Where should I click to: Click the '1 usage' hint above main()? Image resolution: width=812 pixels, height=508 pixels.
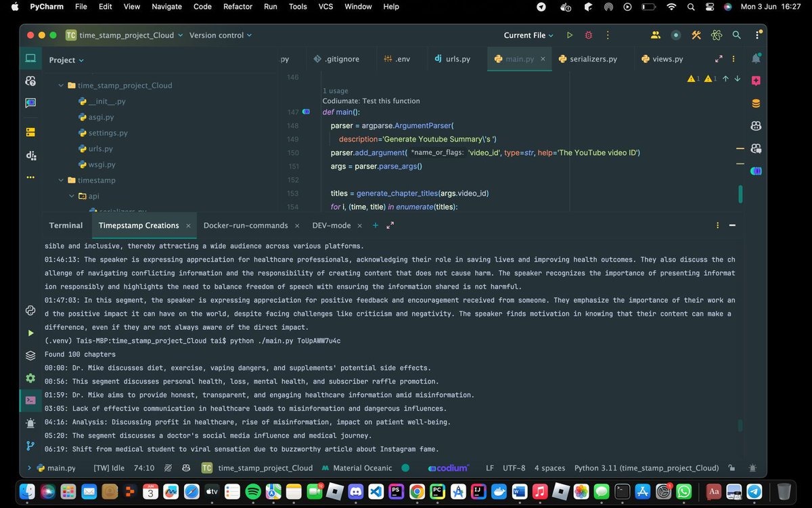333,90
